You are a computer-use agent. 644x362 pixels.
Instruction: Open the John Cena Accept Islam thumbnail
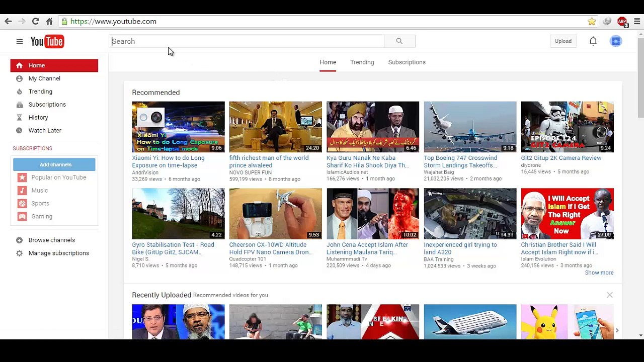tap(373, 214)
